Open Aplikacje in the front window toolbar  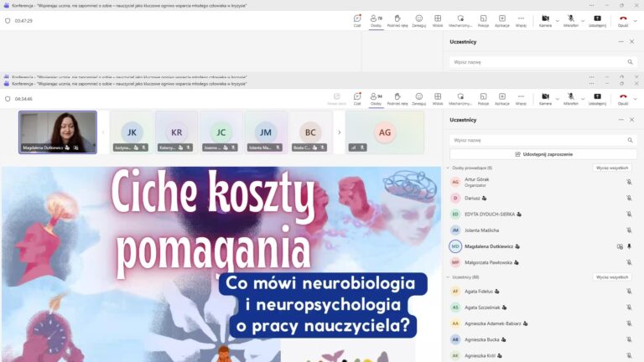click(502, 99)
